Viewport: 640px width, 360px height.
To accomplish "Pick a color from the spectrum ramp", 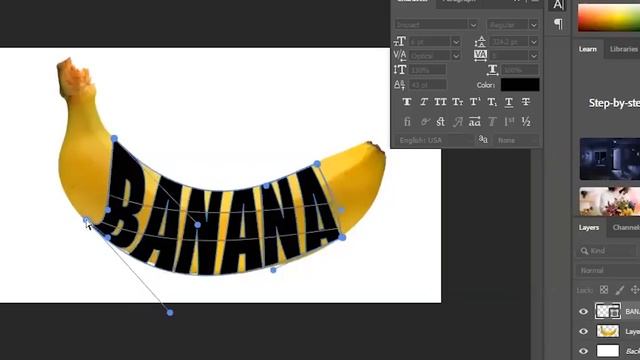I will 609,18.
